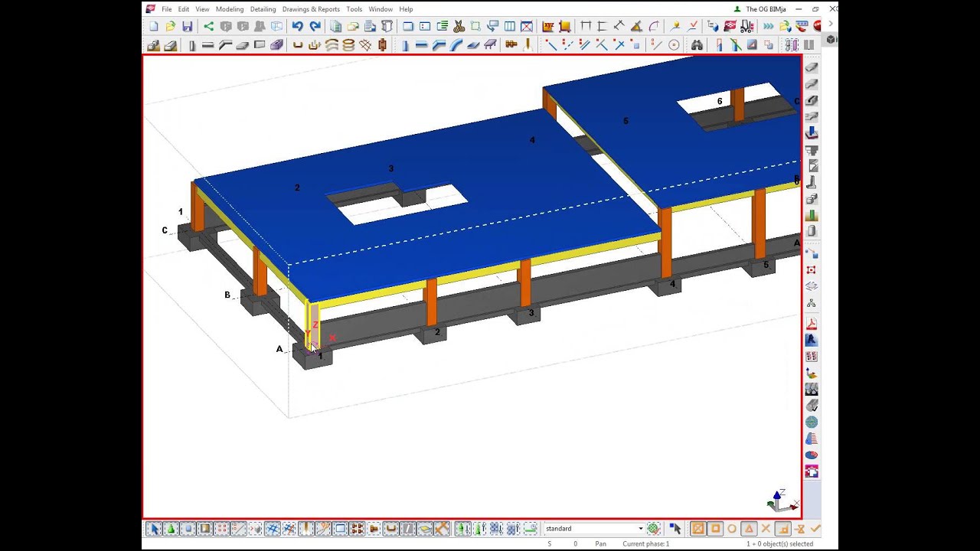Viewport: 980px width, 551px height.
Task: Click the 'Pan' status bar entry
Action: [601, 544]
